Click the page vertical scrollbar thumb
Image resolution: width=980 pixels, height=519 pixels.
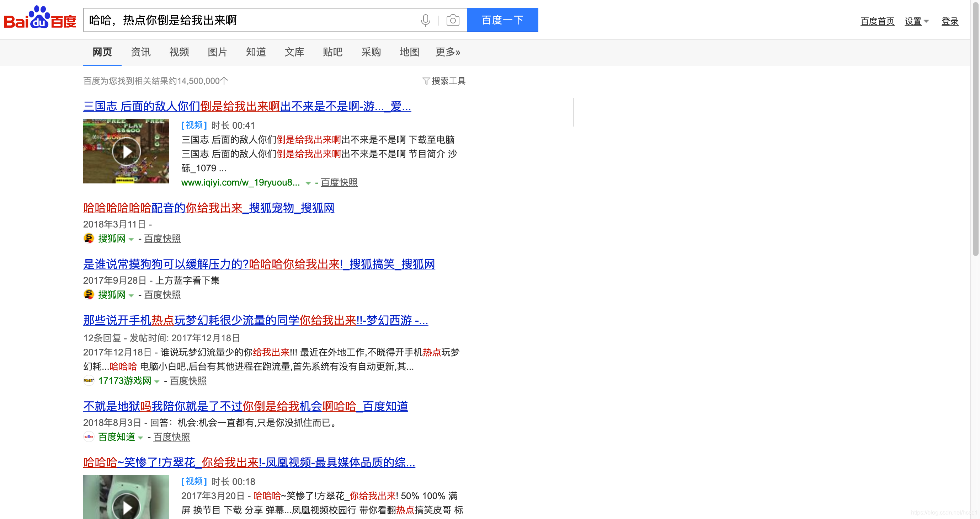(975, 129)
